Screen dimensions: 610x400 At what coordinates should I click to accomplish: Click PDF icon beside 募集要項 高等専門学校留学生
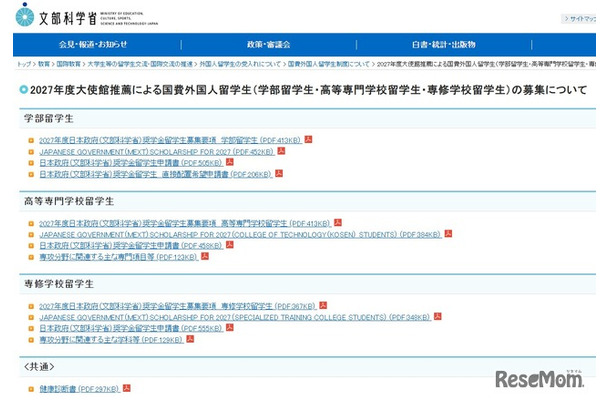[338, 223]
